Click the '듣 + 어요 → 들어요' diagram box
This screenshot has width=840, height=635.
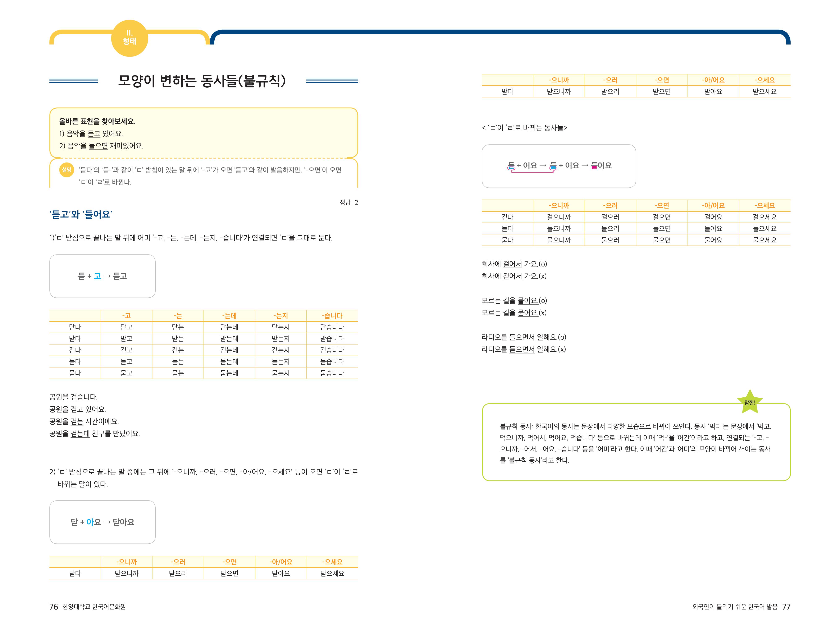(x=559, y=166)
